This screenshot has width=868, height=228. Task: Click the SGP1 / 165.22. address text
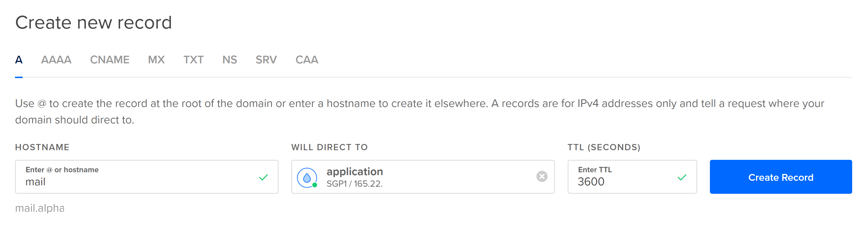tap(354, 184)
